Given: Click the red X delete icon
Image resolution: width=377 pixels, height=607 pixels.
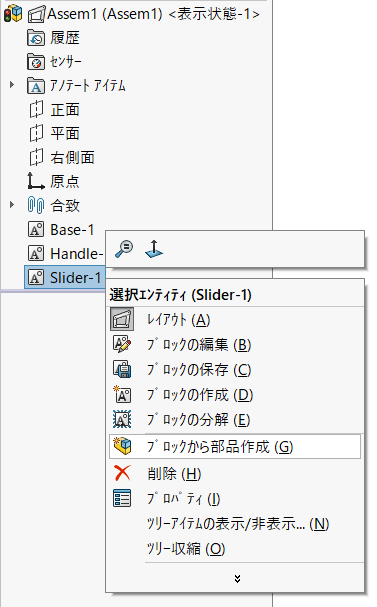Looking at the screenshot, I should [x=122, y=473].
